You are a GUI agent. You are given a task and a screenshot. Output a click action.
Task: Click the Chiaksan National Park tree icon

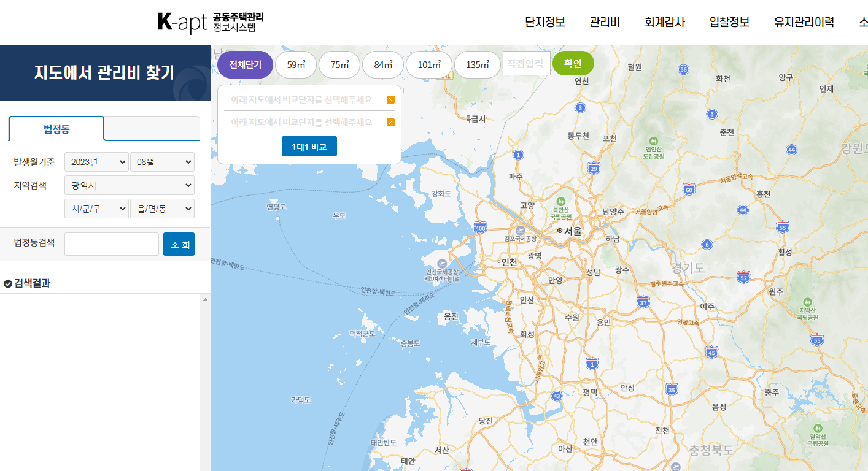tap(807, 302)
